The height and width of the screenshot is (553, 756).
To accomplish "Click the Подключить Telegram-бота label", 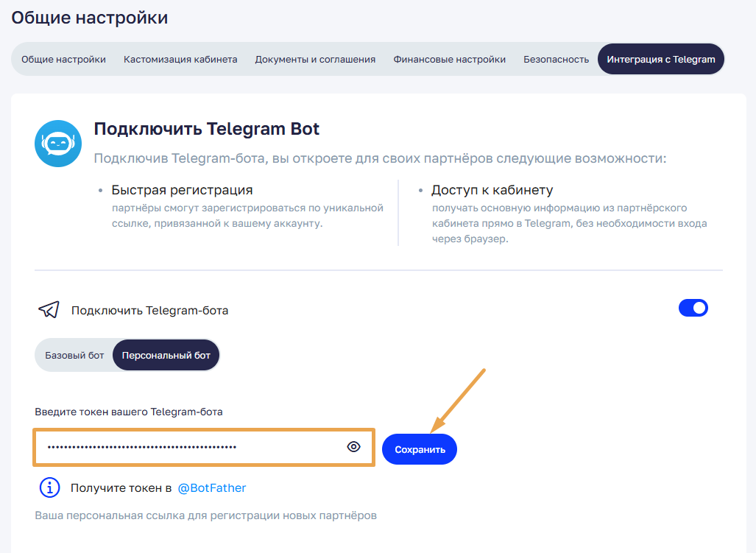I will tap(149, 310).
